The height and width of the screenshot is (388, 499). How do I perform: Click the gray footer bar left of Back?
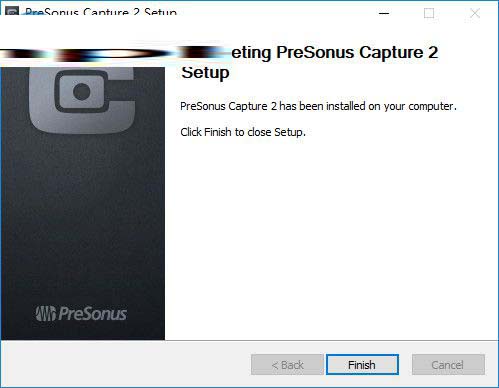pyautogui.click(x=125, y=364)
